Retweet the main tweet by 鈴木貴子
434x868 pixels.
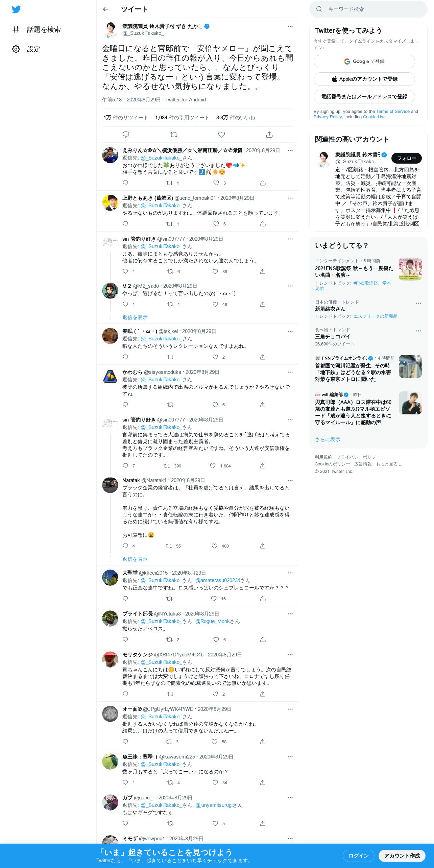174,135
